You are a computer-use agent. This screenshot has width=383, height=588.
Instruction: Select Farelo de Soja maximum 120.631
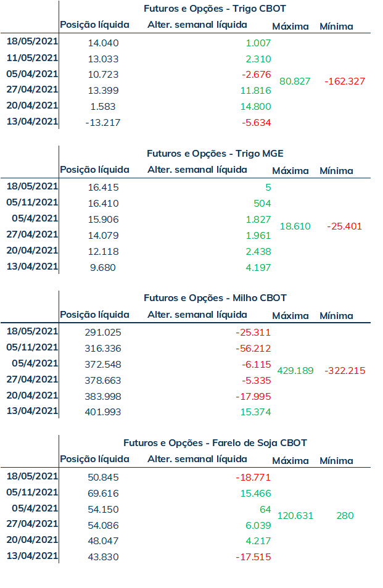tap(295, 516)
